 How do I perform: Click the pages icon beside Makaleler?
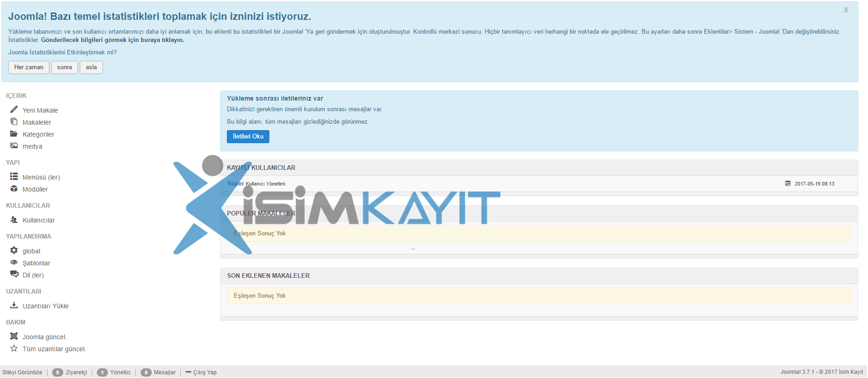pos(14,122)
